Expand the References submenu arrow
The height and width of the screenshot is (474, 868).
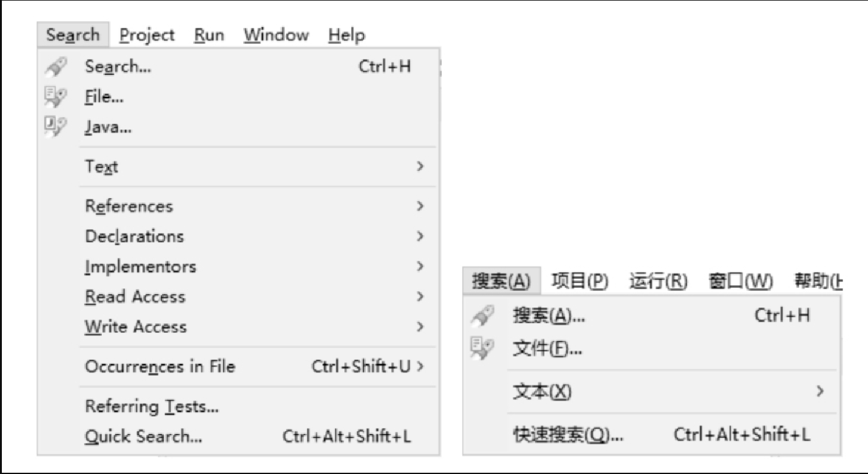421,206
